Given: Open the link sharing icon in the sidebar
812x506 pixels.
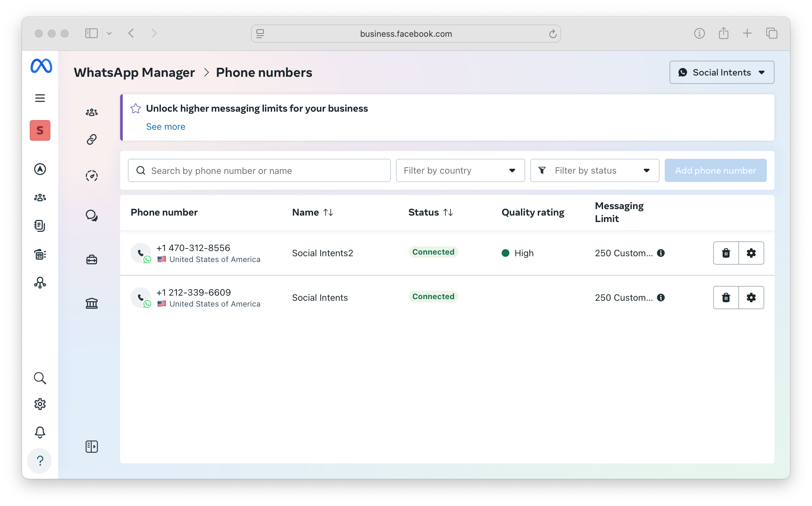Looking at the screenshot, I should click(x=91, y=139).
